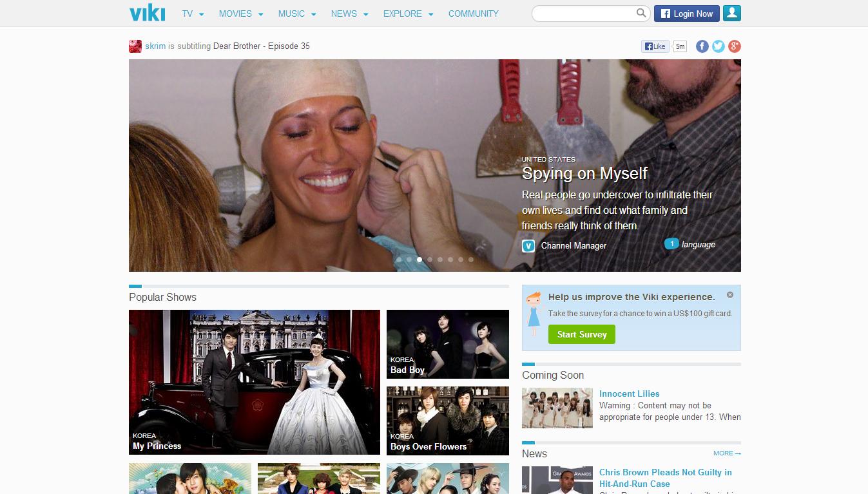Close the survey banner

pyautogui.click(x=730, y=294)
